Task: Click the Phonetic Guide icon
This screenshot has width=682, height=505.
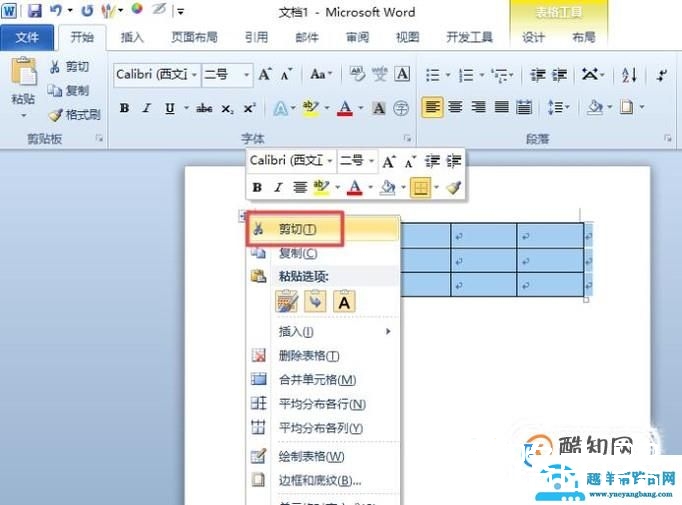Action: [379, 74]
